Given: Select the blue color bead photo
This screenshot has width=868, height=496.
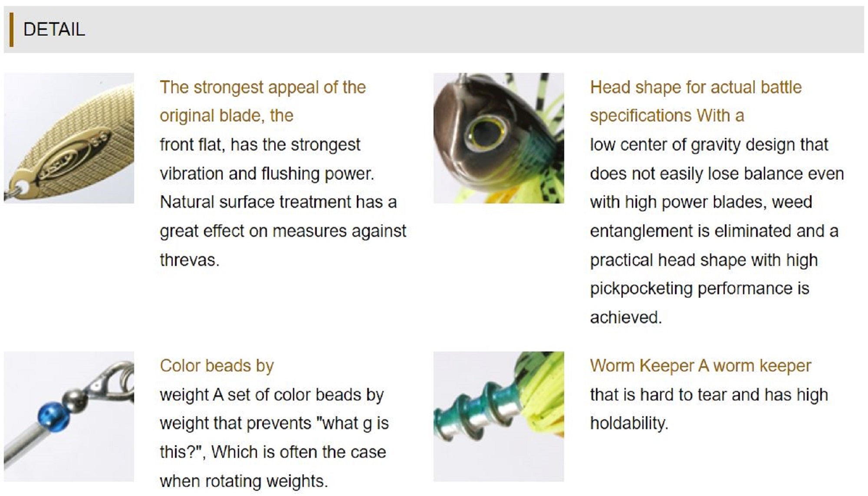Looking at the screenshot, I should coord(69,416).
